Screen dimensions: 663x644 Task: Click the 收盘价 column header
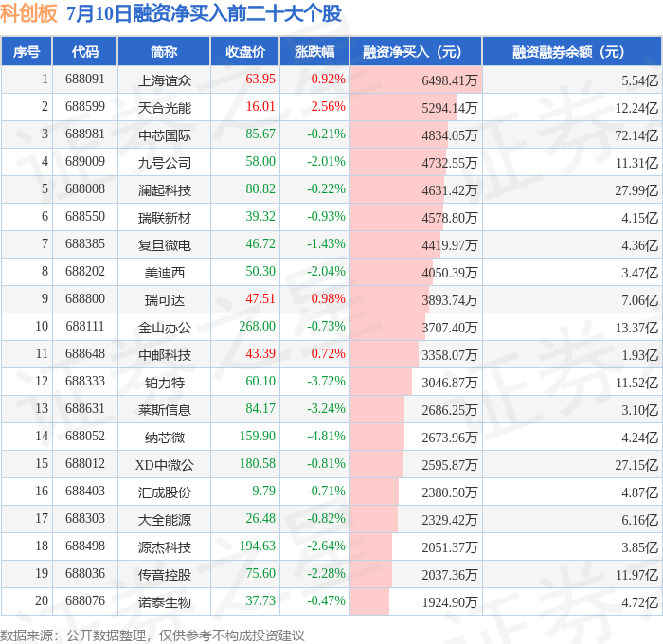click(244, 51)
